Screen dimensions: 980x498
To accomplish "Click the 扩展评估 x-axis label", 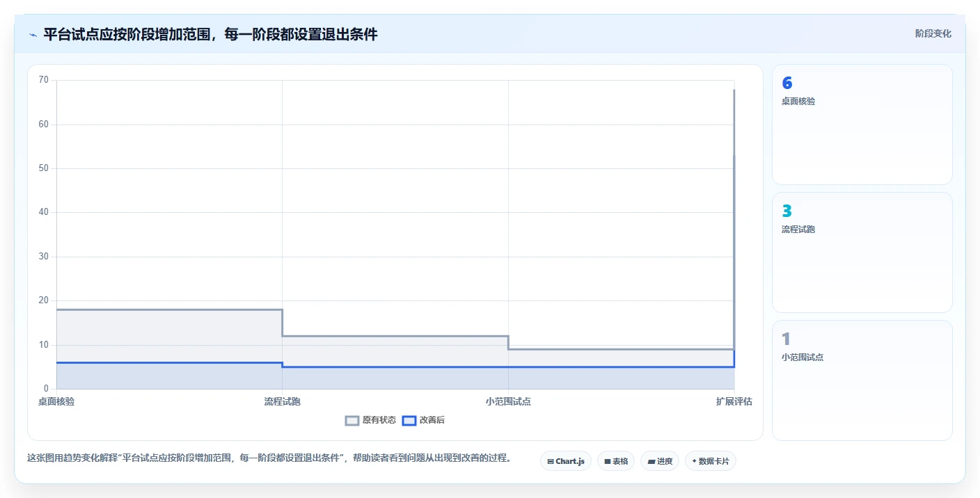I will pyautogui.click(x=734, y=401).
